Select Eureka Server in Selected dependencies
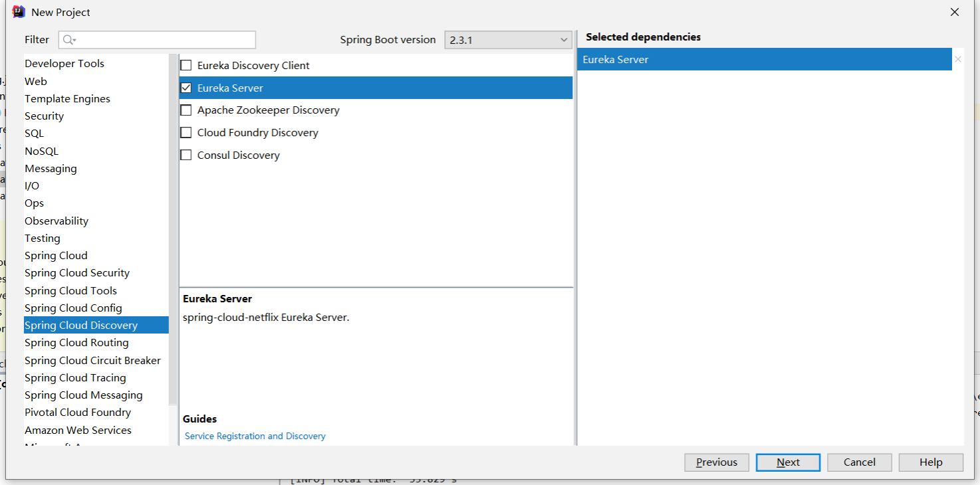Screen dimensions: 980x485 point(765,60)
